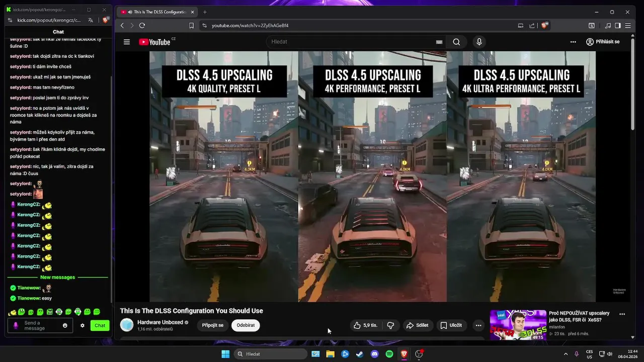Go forward in the browser
This screenshot has height=362, width=644.
(x=132, y=25)
